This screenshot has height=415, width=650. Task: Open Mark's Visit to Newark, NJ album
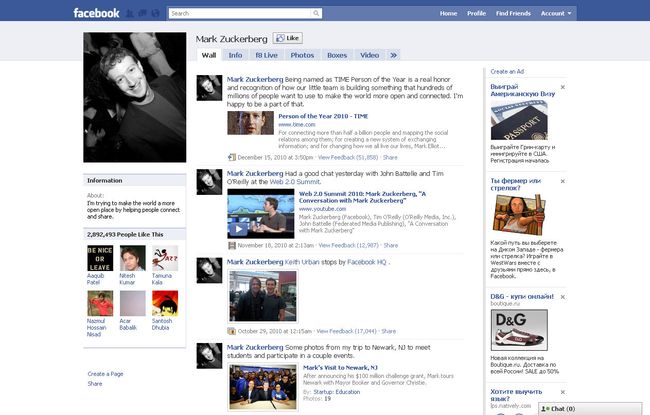coord(340,368)
